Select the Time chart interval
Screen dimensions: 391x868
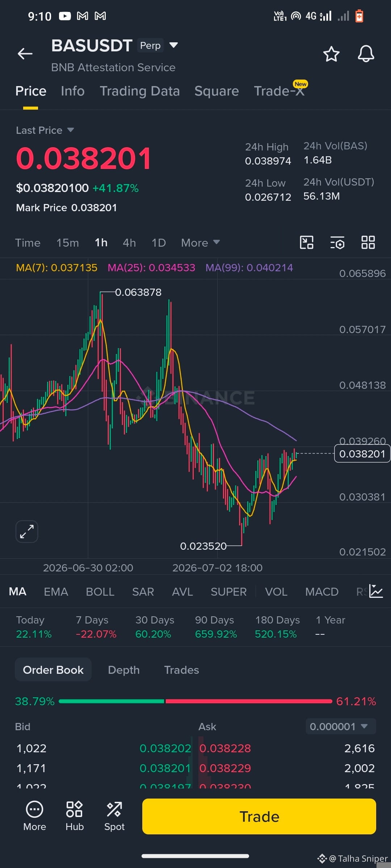click(x=28, y=243)
